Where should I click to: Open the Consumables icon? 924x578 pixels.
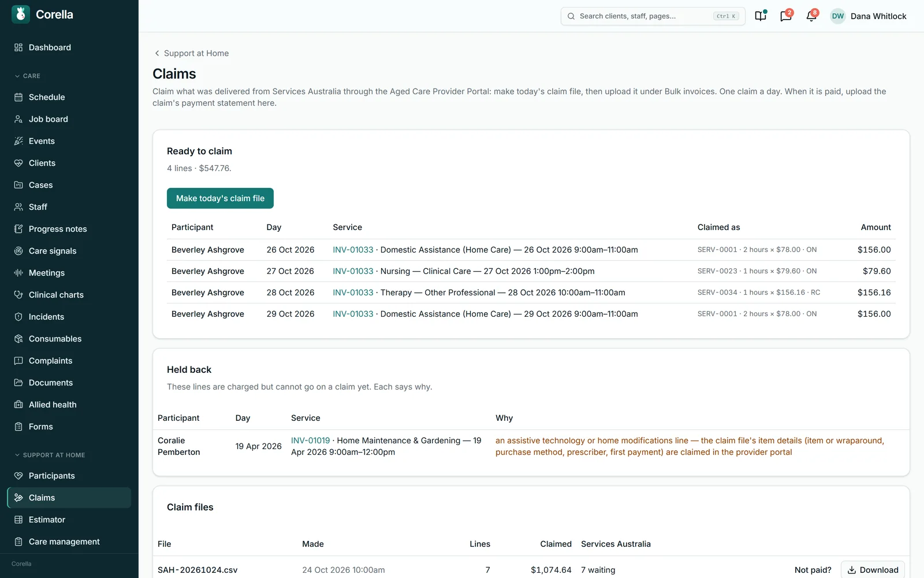click(x=18, y=339)
